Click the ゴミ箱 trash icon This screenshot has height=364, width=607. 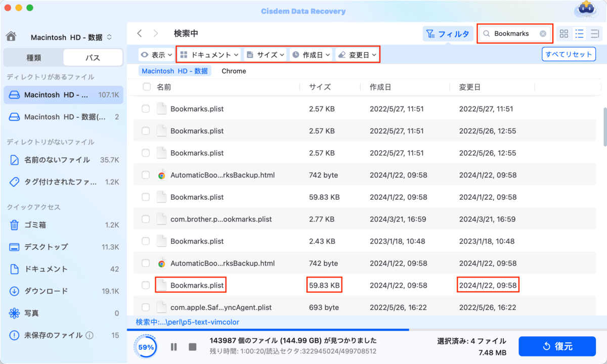[x=15, y=225]
